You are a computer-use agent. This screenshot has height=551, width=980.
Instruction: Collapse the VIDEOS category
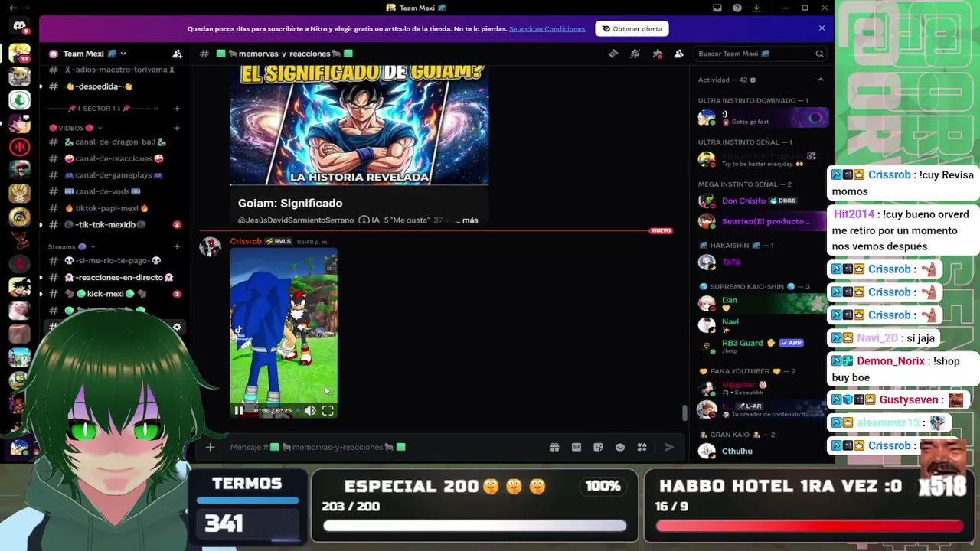coord(75,128)
